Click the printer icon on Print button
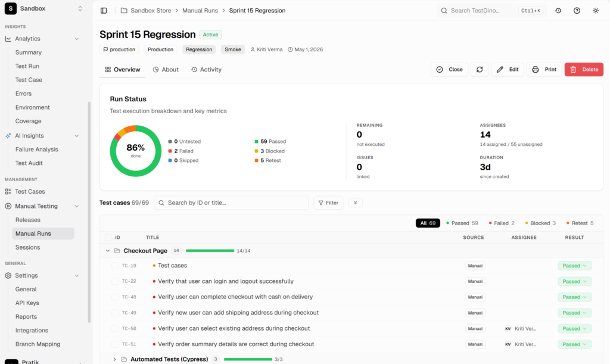The width and height of the screenshot is (610, 364). 536,69
